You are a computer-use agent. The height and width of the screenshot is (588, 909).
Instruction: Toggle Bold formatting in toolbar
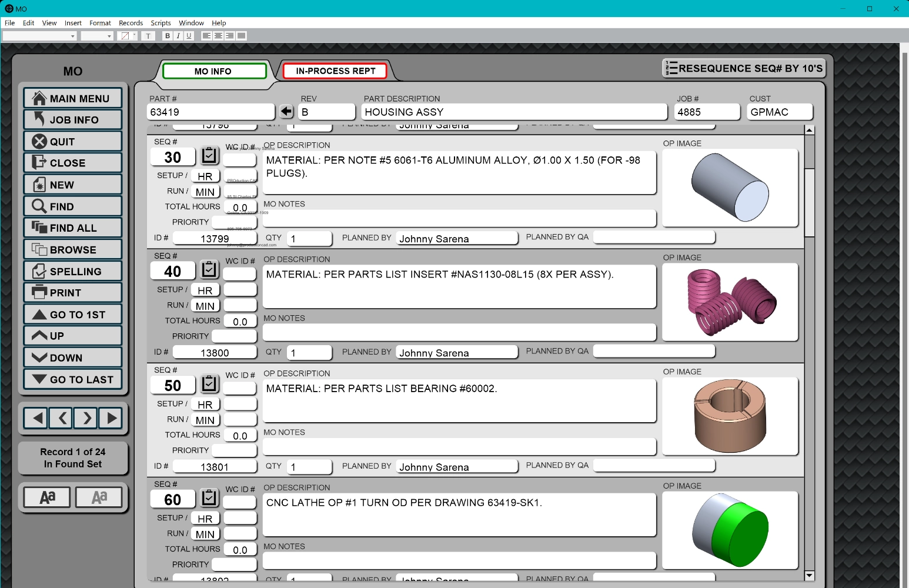pos(168,36)
